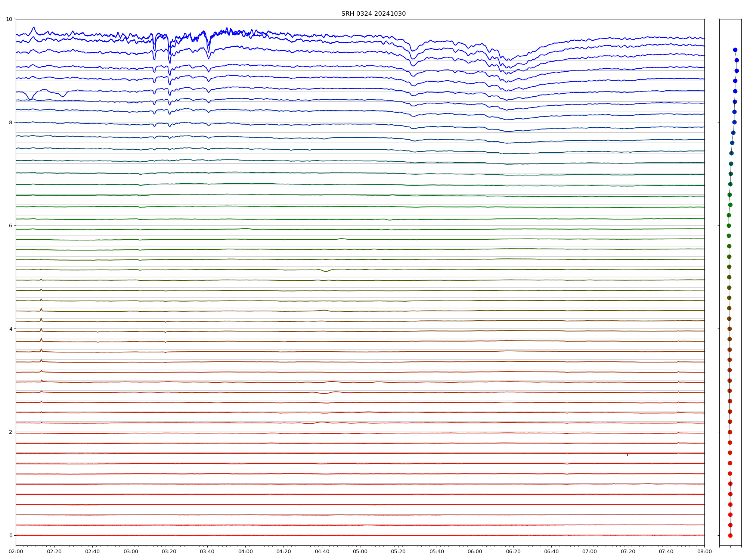The image size is (747, 560).
Task: Click the 06:00 x-axis time label
Action: (475, 551)
